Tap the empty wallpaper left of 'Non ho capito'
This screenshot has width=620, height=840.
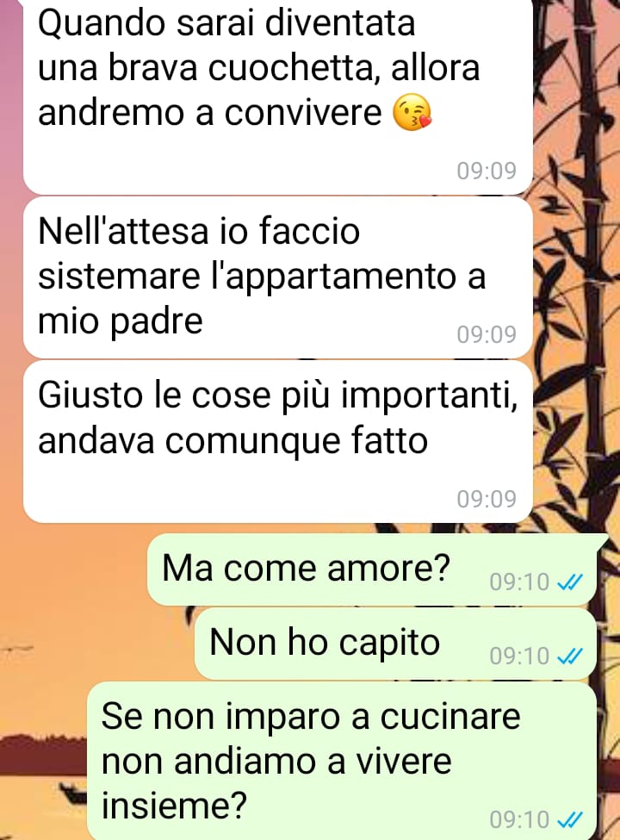point(96,643)
